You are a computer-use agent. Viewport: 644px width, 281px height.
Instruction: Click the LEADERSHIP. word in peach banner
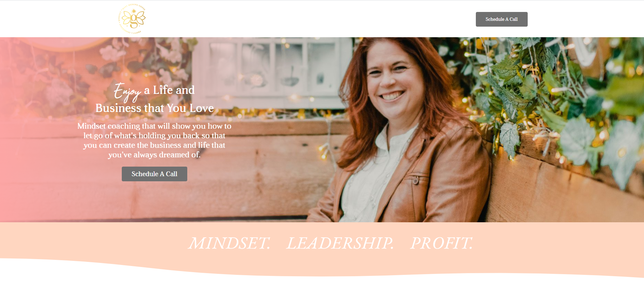point(340,243)
